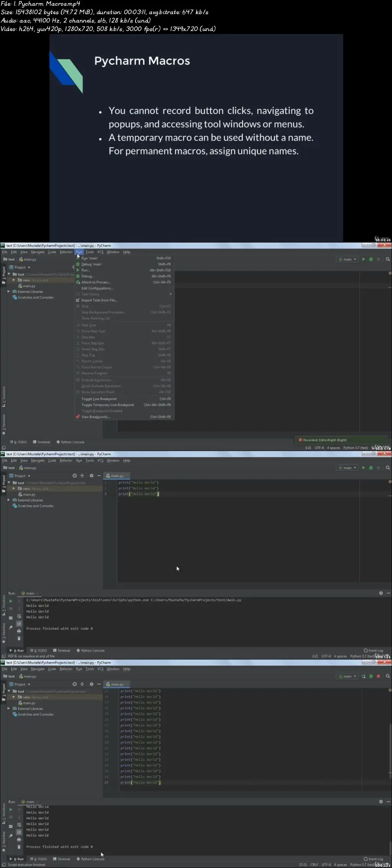Open Project panel gear settings in 27-line window
392x868 pixels.
tap(91, 684)
